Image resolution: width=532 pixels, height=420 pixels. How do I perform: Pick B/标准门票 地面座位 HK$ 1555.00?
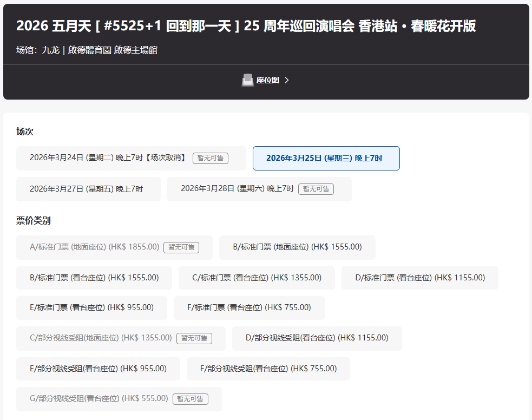pyautogui.click(x=297, y=247)
